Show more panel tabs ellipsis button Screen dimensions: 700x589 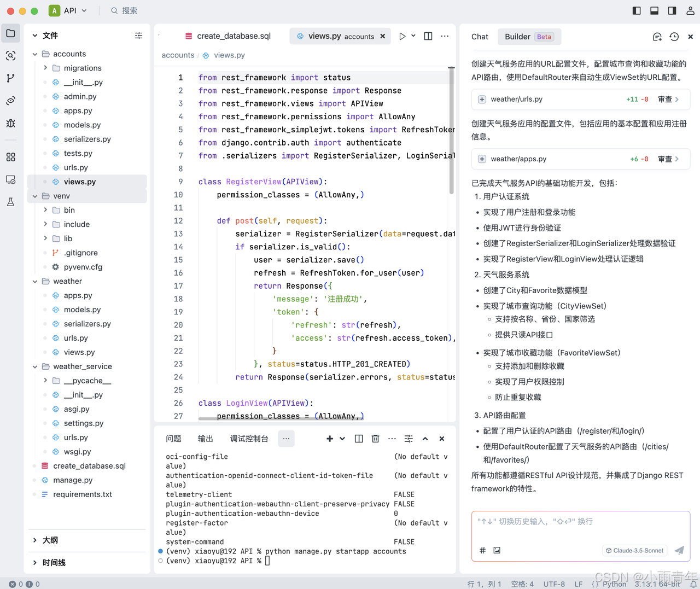point(286,439)
